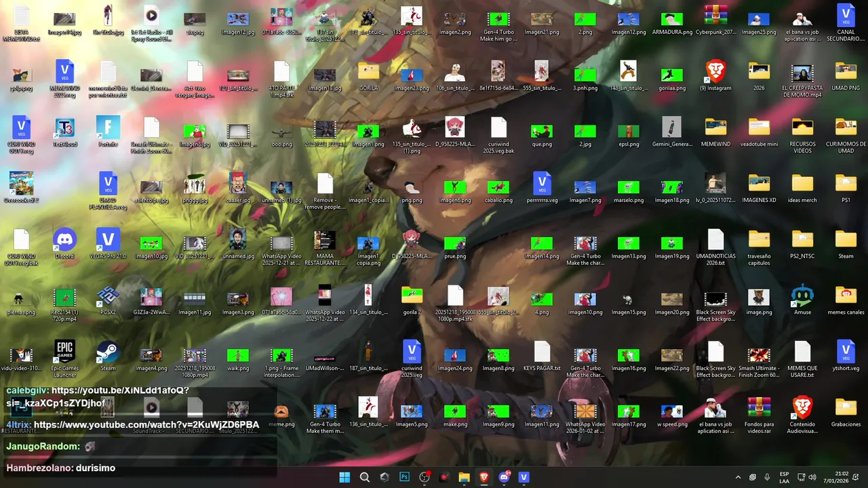Image resolution: width=868 pixels, height=488 pixels.
Task: Select the Overcooked! 2 game shortcut
Action: tap(21, 188)
